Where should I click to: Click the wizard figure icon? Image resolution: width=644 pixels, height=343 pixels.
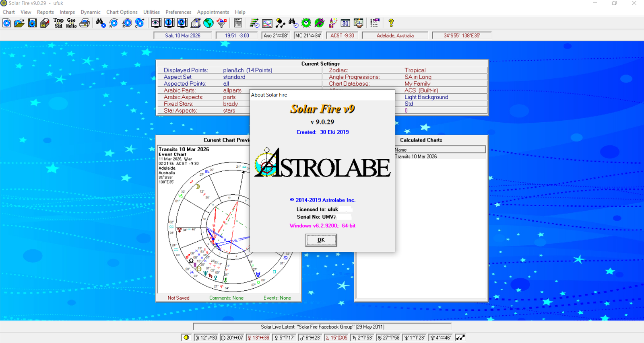pyautogui.click(x=333, y=23)
